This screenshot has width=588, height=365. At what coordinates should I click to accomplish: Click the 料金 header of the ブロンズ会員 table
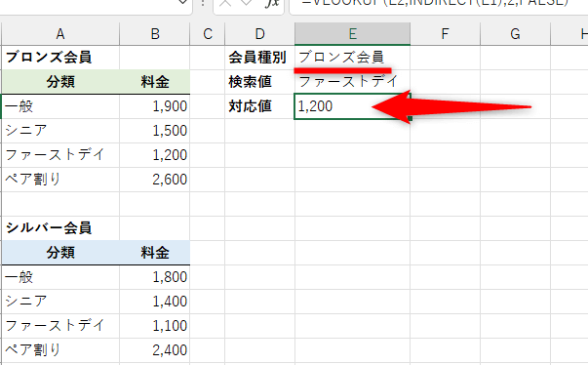coord(155,82)
